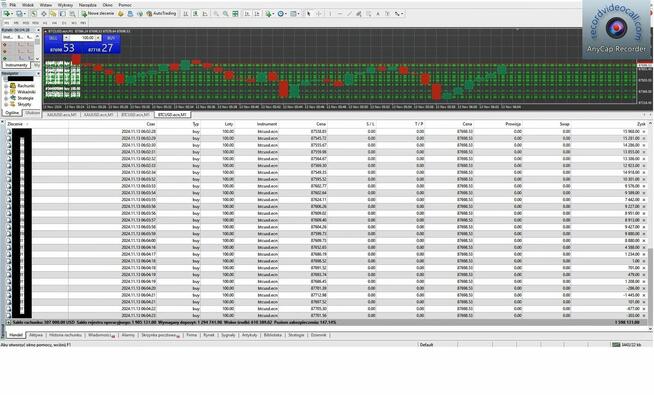
Task: Close the Market Watch (Rynek) panel
Action: point(38,30)
